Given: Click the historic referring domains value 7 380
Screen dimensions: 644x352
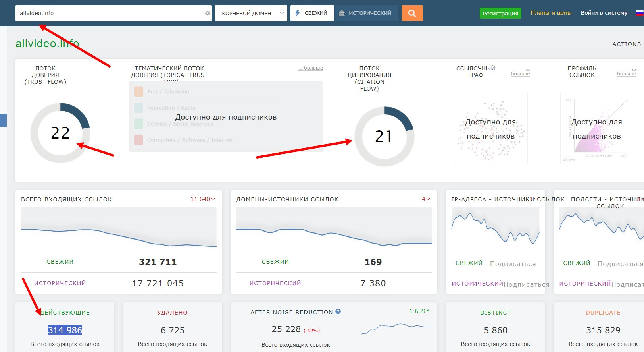Looking at the screenshot, I should click(373, 283).
